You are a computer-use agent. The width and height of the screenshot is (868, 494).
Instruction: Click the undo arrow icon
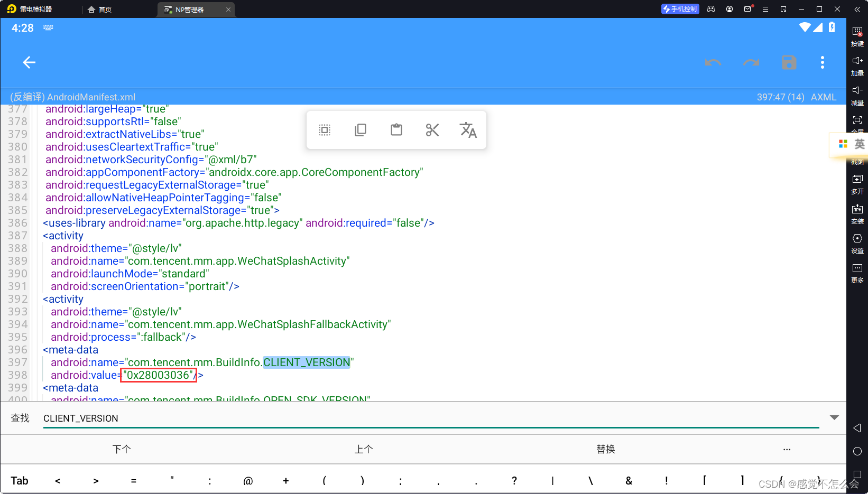click(x=713, y=62)
